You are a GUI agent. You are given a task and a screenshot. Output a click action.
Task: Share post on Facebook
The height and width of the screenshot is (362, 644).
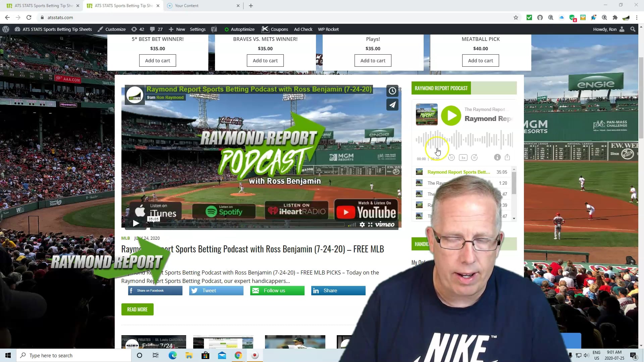(155, 291)
